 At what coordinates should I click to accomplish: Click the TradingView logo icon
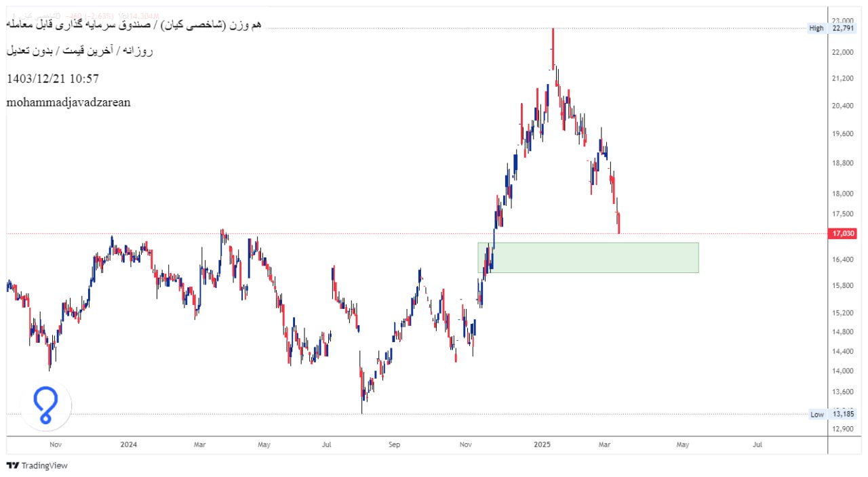pyautogui.click(x=12, y=465)
